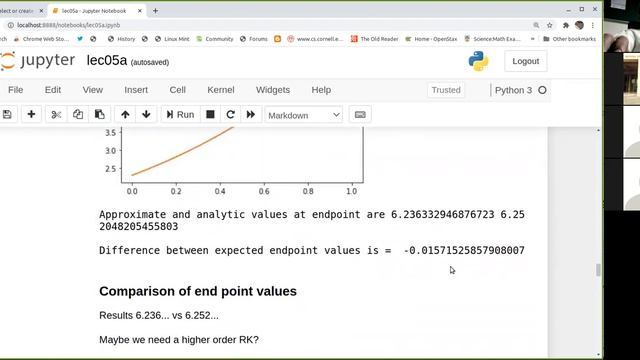Click the notebook vertical scrollbar thumb
This screenshot has height=360, width=640.
pos(598,270)
